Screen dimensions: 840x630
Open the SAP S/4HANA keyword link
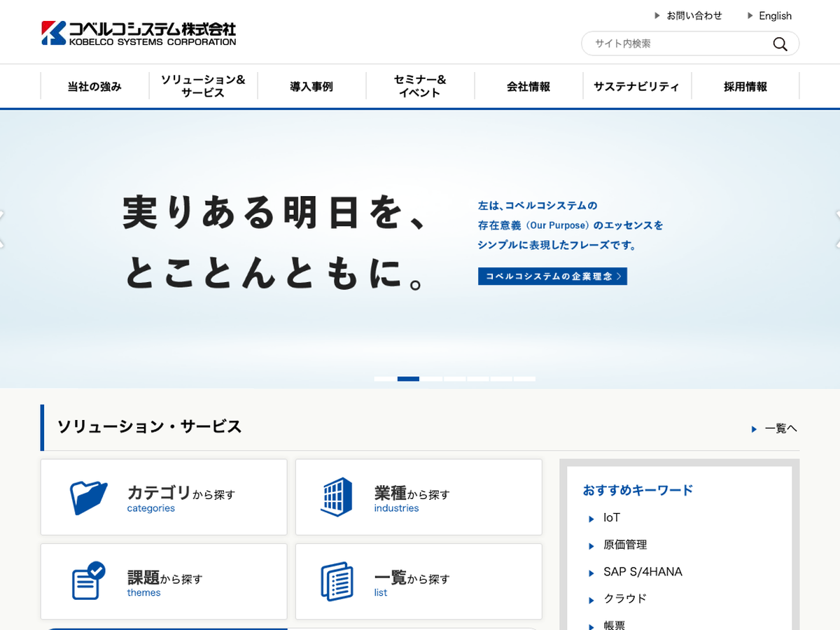tap(642, 572)
